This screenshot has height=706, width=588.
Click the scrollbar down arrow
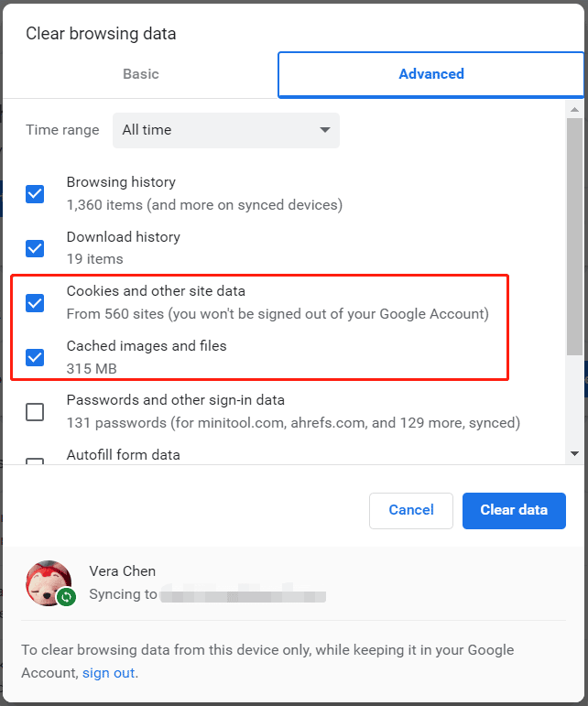[574, 454]
